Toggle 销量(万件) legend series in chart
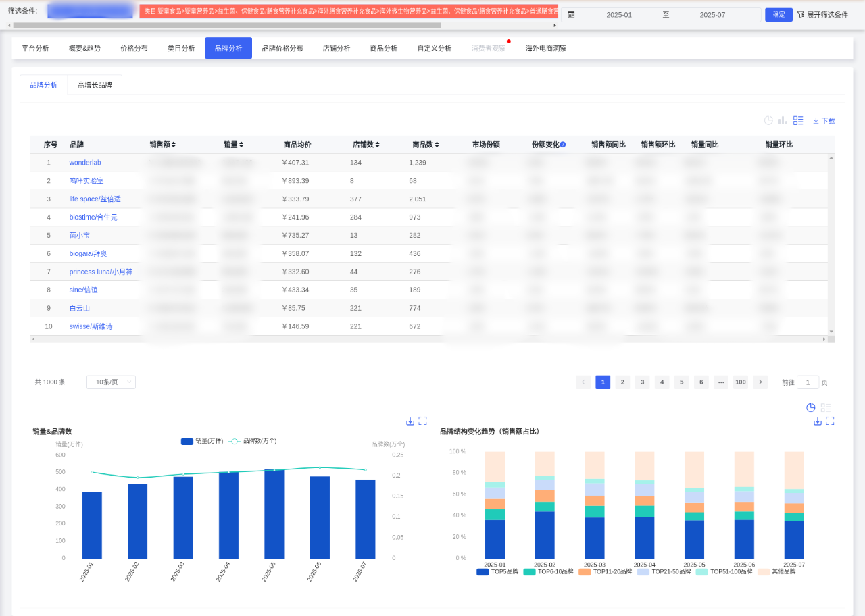865x616 pixels. [187, 441]
